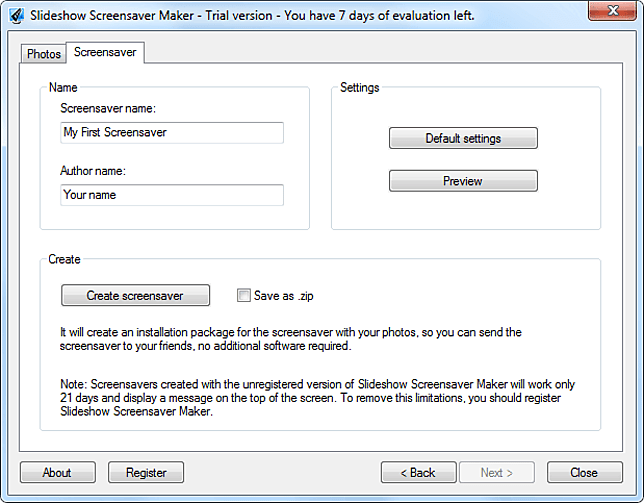Click the unregistered version note text

tap(317, 397)
